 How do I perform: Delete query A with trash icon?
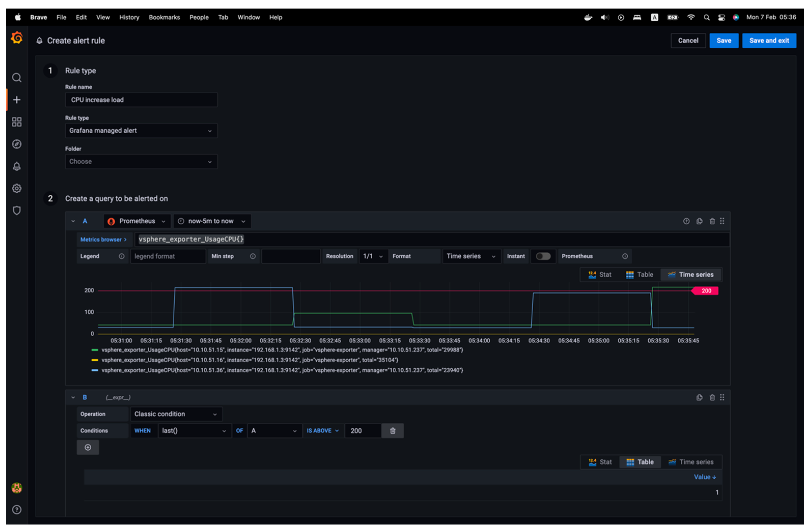pyautogui.click(x=712, y=221)
